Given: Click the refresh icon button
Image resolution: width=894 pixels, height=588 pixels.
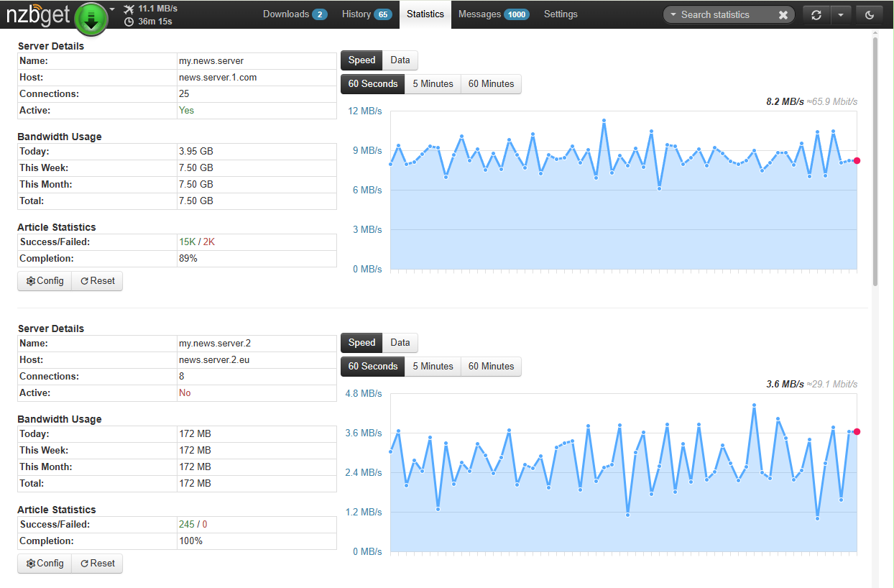Looking at the screenshot, I should pos(816,15).
